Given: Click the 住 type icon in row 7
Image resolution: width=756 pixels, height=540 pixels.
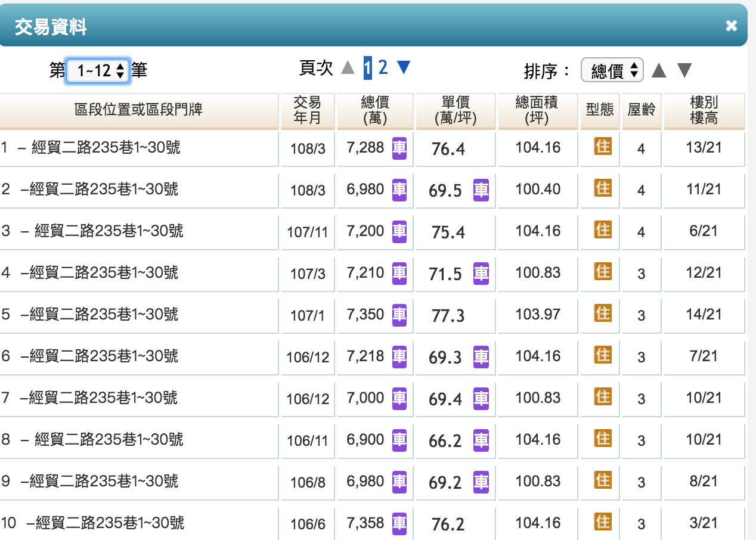Looking at the screenshot, I should pos(603,396).
